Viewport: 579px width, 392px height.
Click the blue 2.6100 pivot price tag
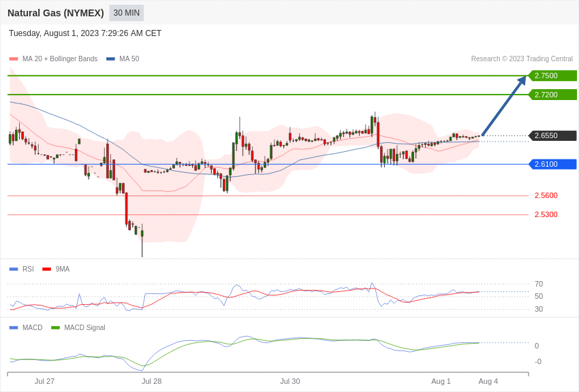tap(552, 164)
